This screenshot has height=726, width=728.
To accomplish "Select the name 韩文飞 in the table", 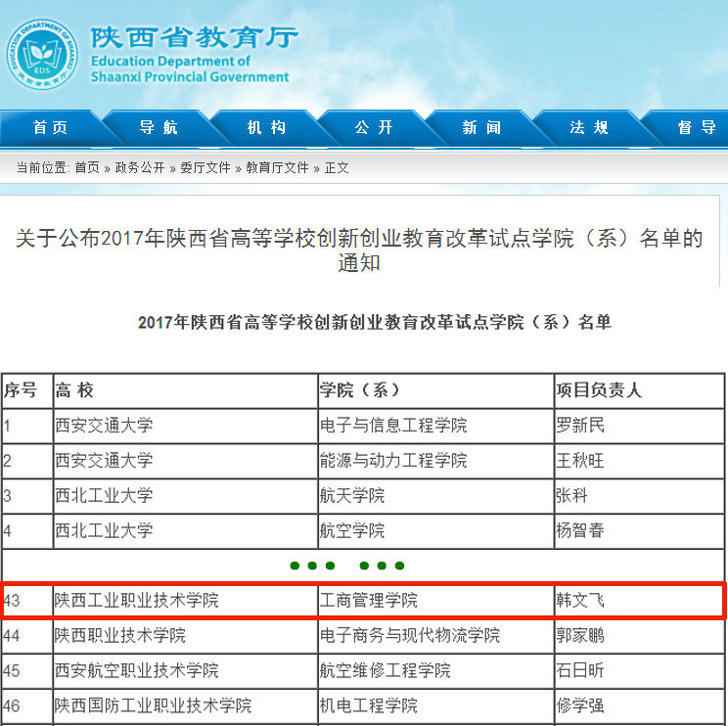I will pyautogui.click(x=580, y=601).
